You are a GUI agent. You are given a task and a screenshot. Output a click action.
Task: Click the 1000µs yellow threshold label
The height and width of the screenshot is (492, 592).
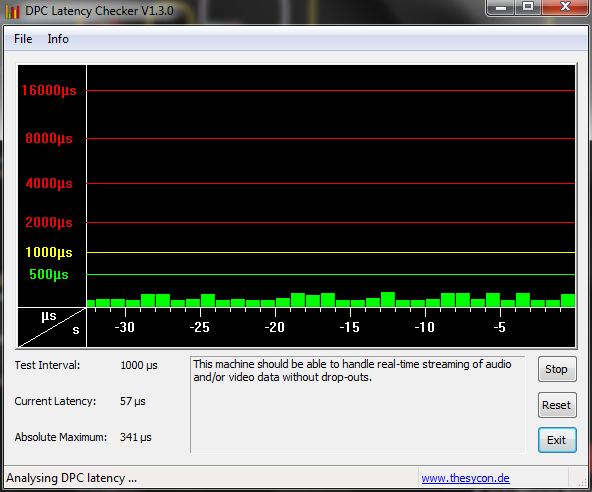click(49, 252)
